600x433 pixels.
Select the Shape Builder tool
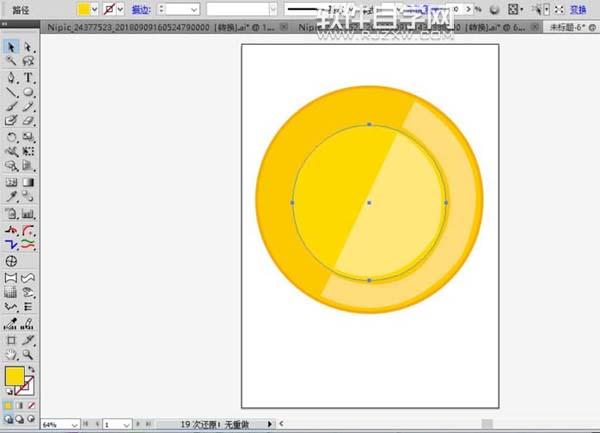[x=11, y=166]
